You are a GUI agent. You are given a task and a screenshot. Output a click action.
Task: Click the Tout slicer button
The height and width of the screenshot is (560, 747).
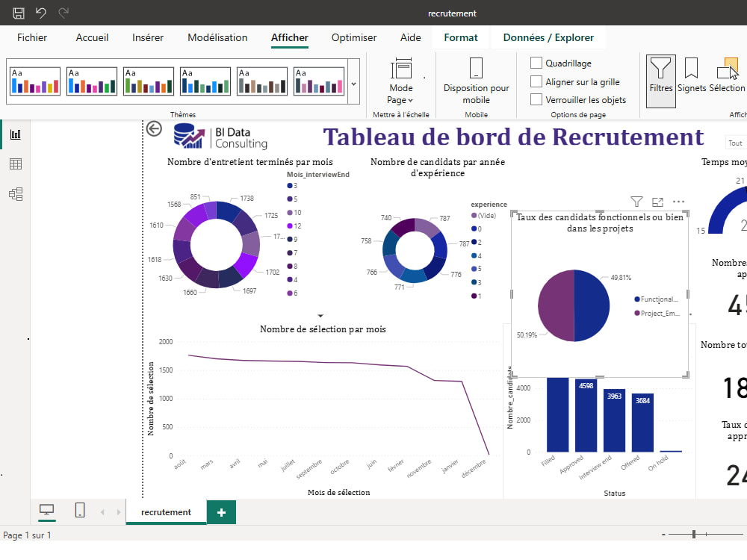click(734, 143)
